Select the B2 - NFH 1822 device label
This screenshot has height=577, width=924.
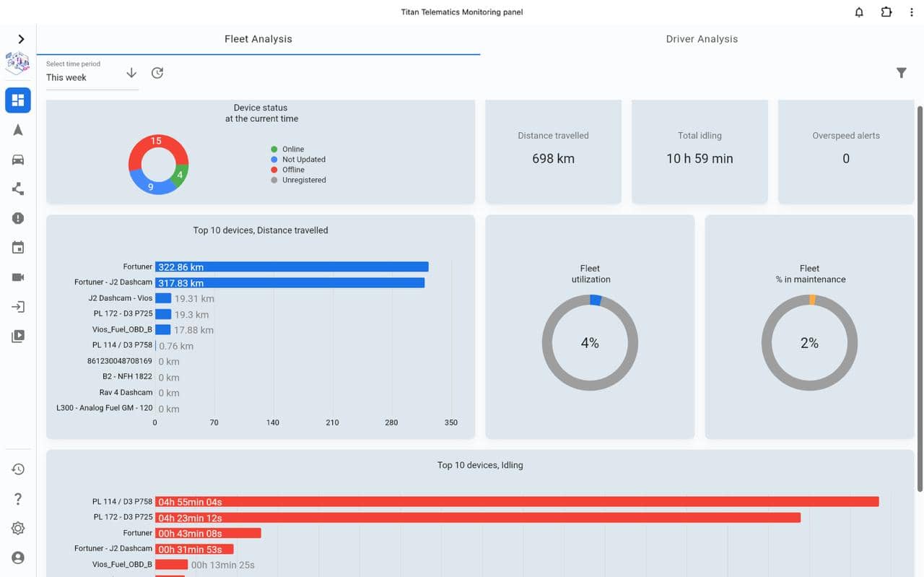(x=127, y=377)
